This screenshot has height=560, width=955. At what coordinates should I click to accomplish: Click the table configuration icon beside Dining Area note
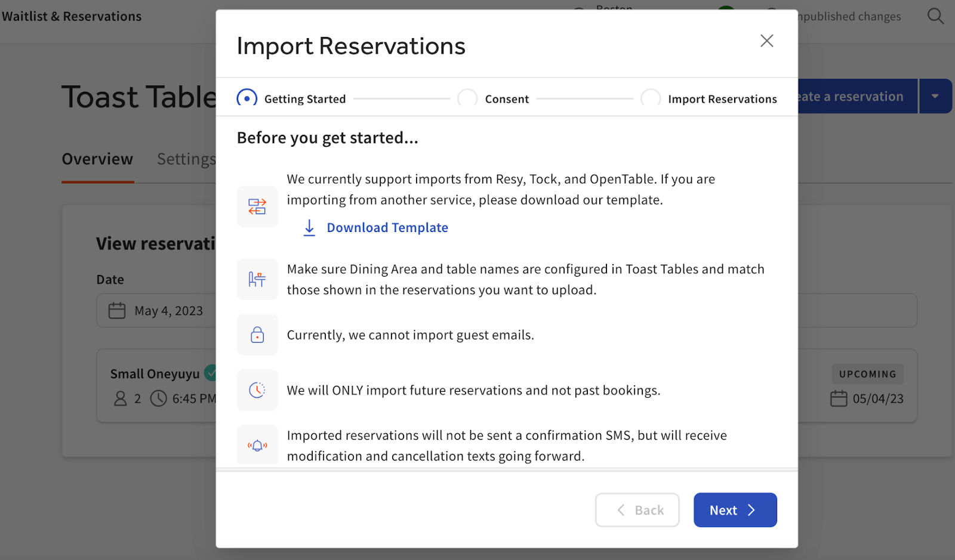[x=257, y=279]
